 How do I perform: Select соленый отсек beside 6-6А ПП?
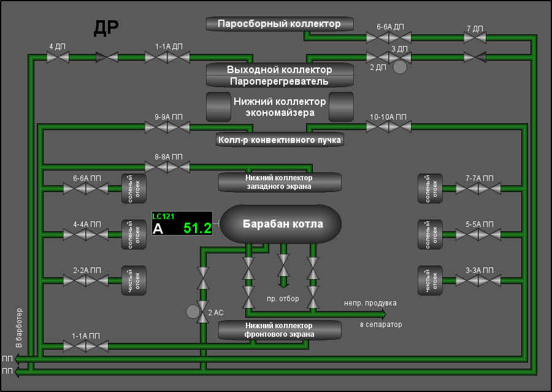point(134,189)
